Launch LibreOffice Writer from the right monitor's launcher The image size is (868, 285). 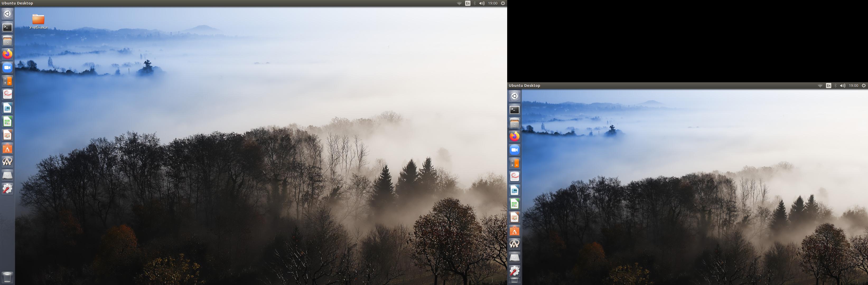pyautogui.click(x=514, y=191)
